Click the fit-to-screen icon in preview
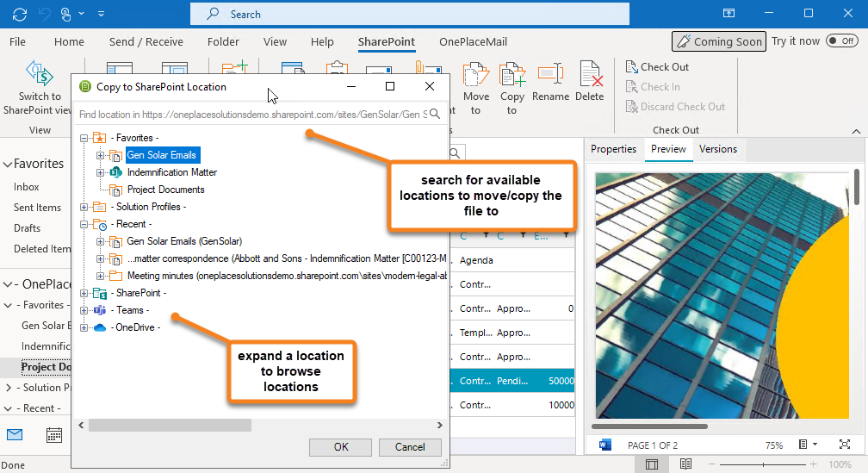Viewport: 868px width, 473px height. tap(844, 445)
